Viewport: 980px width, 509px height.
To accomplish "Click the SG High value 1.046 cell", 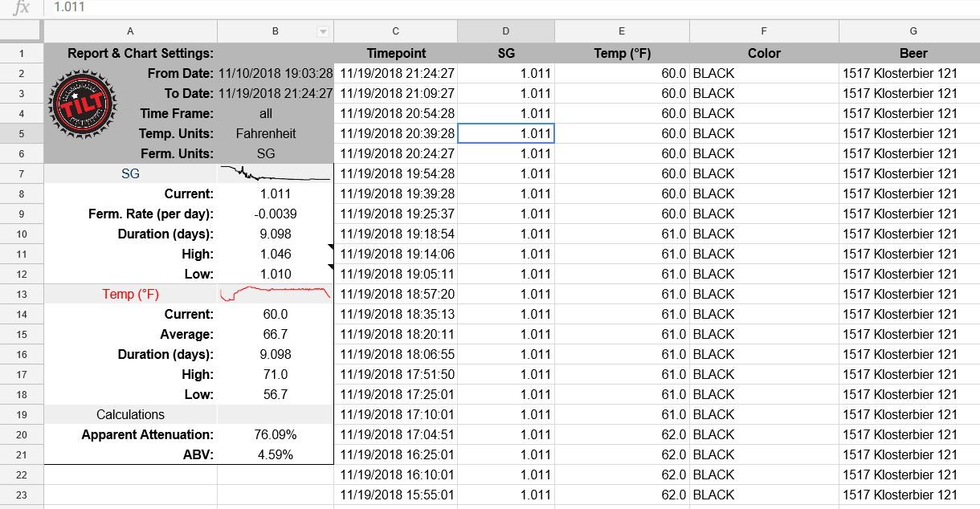I will pyautogui.click(x=275, y=254).
